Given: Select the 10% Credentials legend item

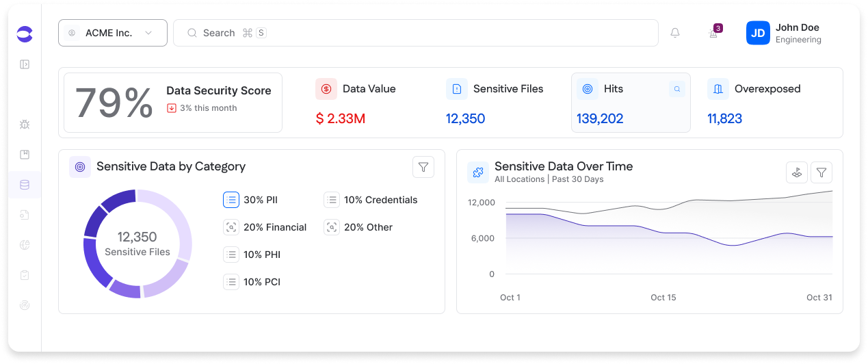Looking at the screenshot, I should [371, 200].
